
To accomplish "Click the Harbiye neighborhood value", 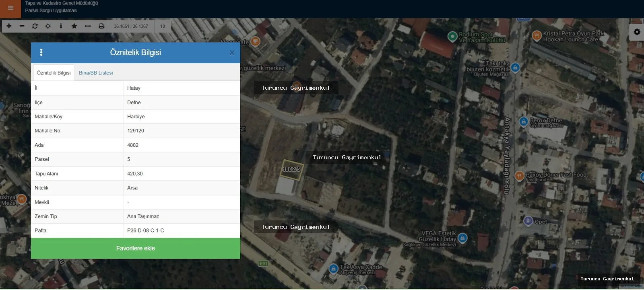I will pyautogui.click(x=136, y=117).
